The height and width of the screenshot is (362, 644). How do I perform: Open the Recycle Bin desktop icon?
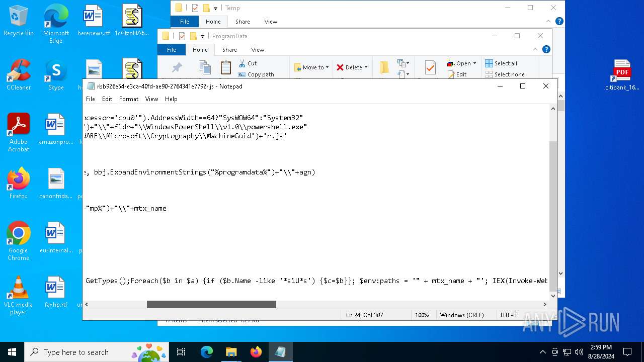[x=19, y=21]
